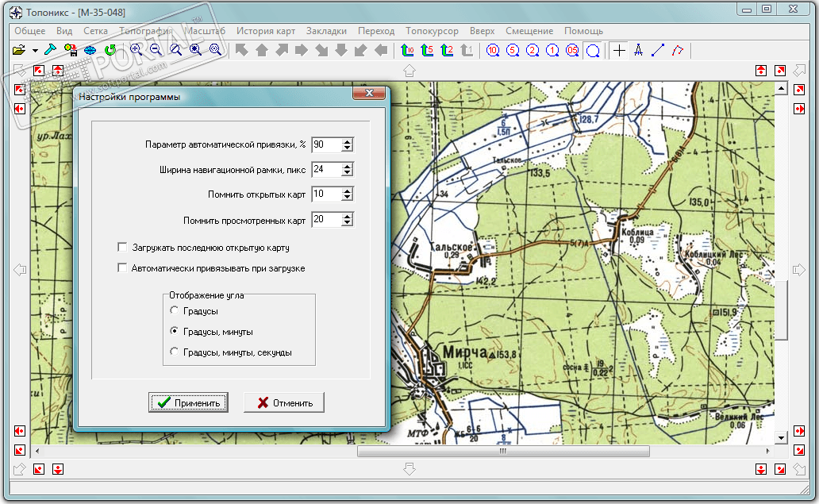
Task: Tick 'Автоматически привязывать при загрузке' checkbox
Action: (x=122, y=268)
